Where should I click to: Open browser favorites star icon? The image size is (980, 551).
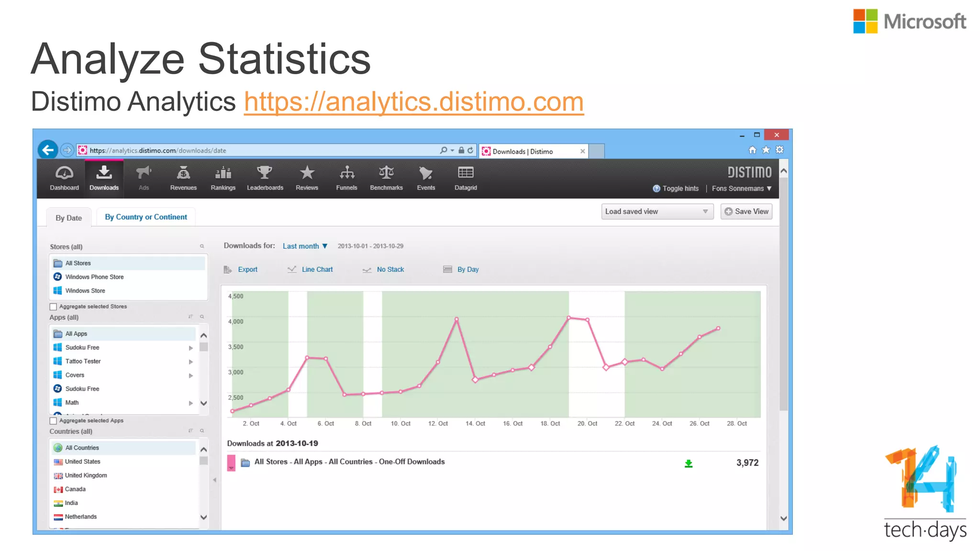pyautogui.click(x=766, y=150)
